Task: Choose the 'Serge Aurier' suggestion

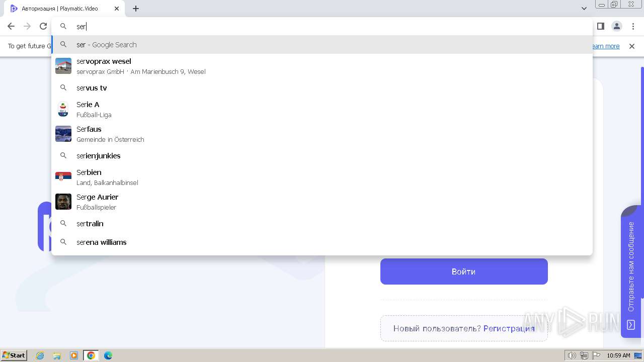Action: click(x=322, y=202)
